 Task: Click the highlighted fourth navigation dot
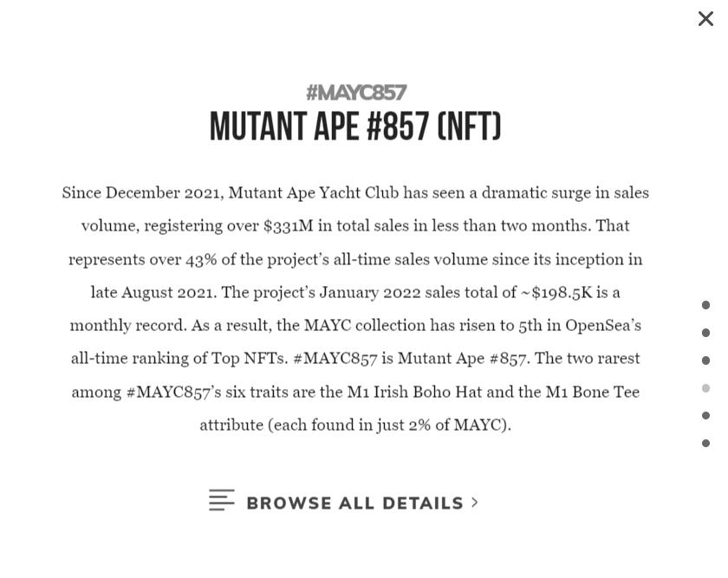tap(705, 388)
